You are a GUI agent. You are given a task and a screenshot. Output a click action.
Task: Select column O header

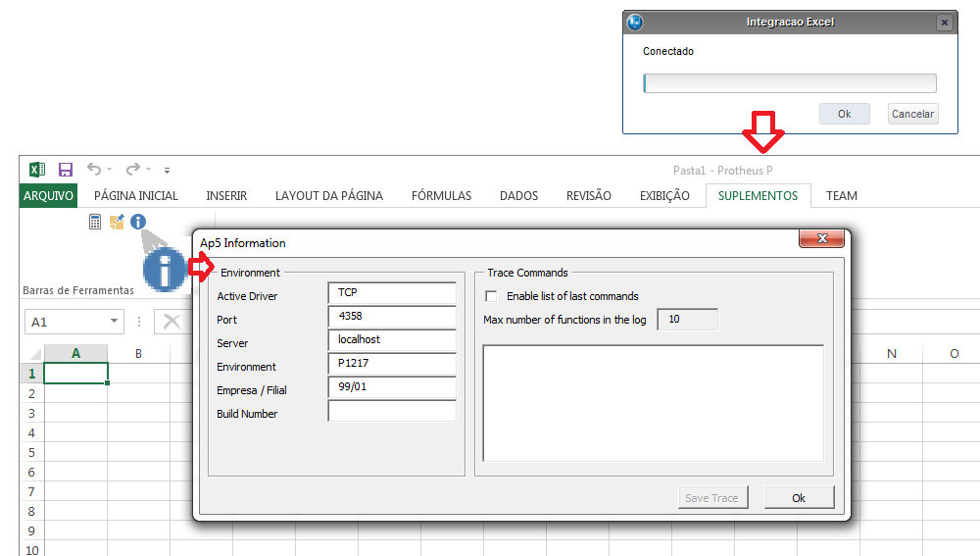[x=954, y=353]
